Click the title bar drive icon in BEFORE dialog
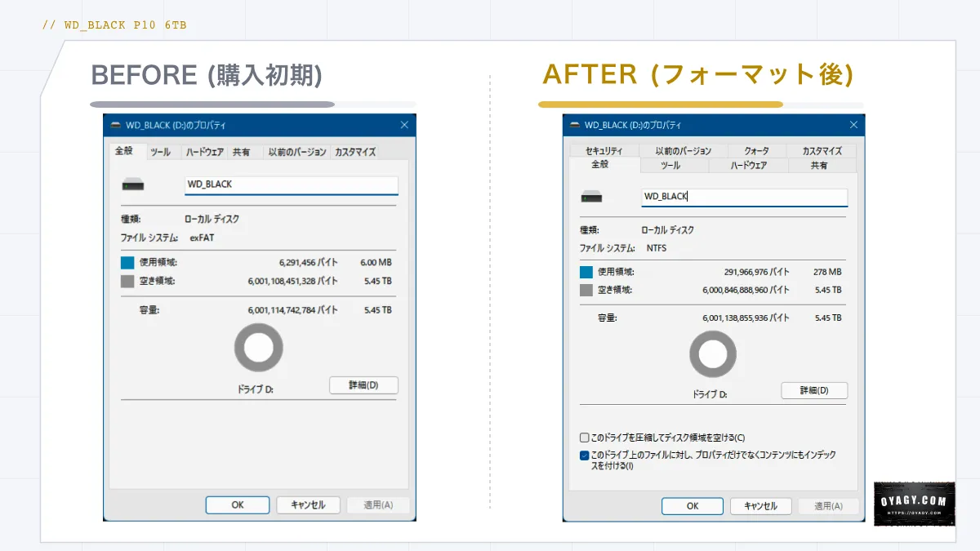The width and height of the screenshot is (980, 551). pyautogui.click(x=115, y=126)
